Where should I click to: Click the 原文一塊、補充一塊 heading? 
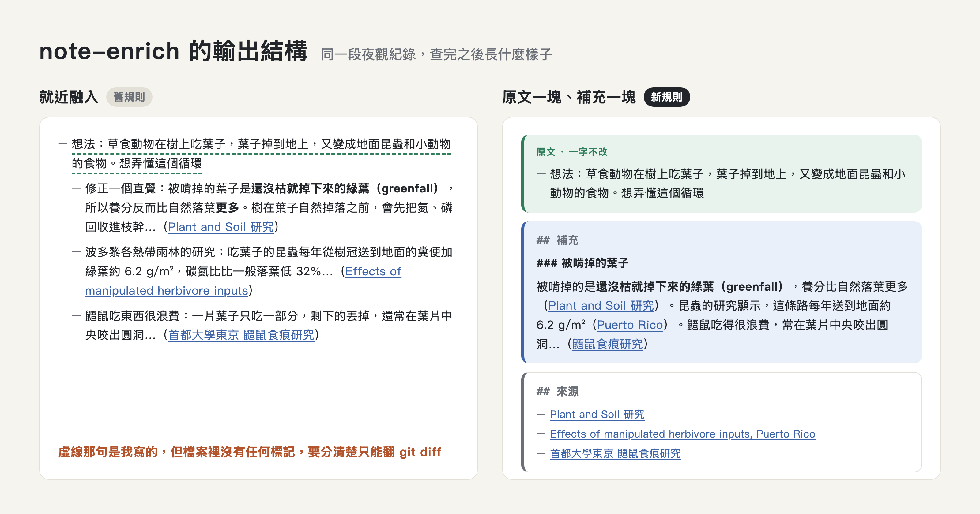click(x=569, y=97)
